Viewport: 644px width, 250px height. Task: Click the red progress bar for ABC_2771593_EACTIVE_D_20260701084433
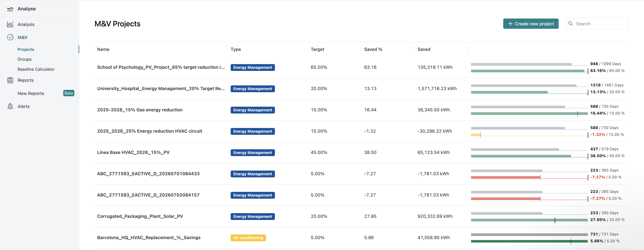click(x=506, y=178)
